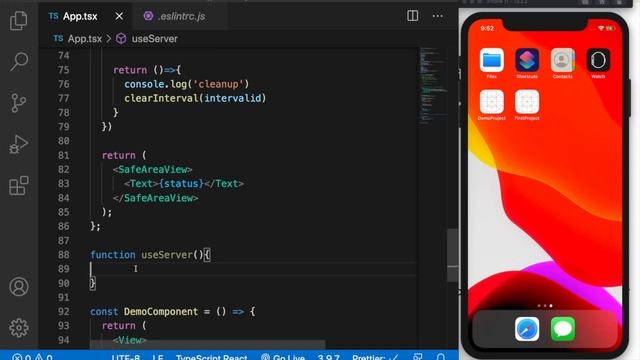Place cursor on empty line 89
Image resolution: width=640 pixels, height=360 pixels.
click(x=253, y=269)
